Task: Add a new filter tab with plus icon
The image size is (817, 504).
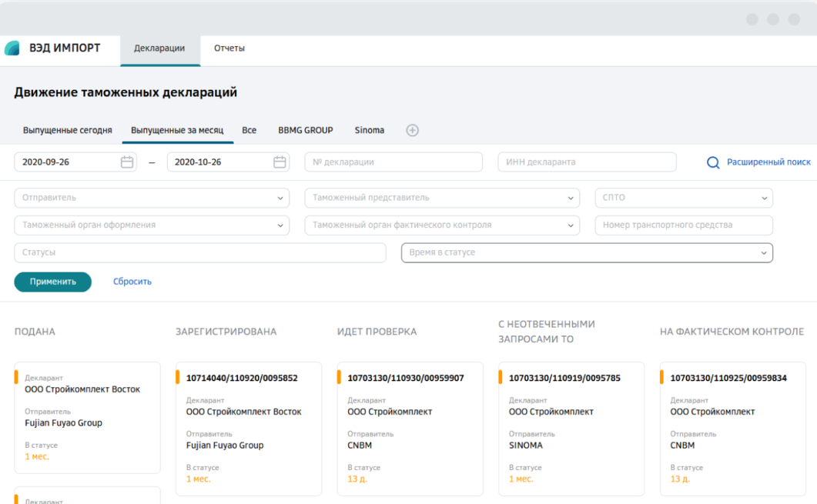Action: pyautogui.click(x=412, y=130)
